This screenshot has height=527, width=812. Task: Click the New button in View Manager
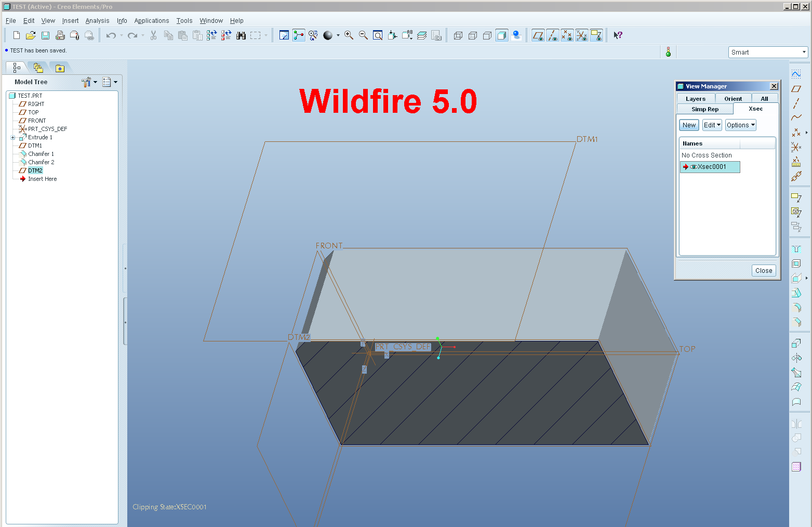pos(689,125)
